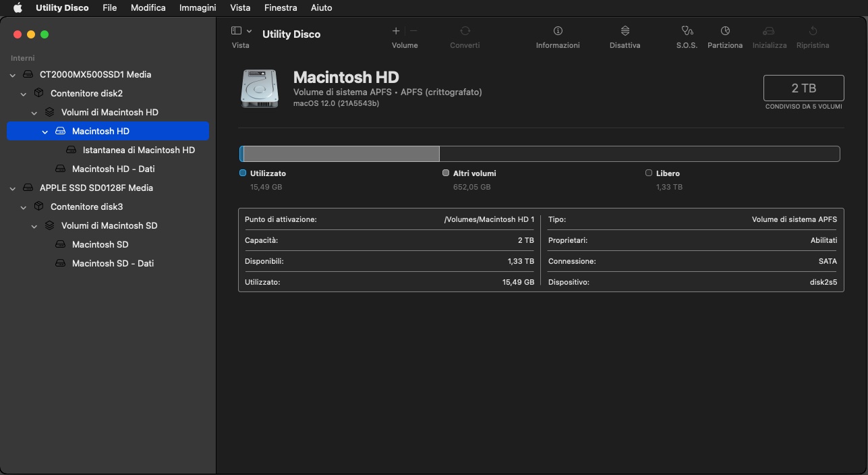Open the Modifica menu
This screenshot has width=868, height=475.
(x=148, y=8)
